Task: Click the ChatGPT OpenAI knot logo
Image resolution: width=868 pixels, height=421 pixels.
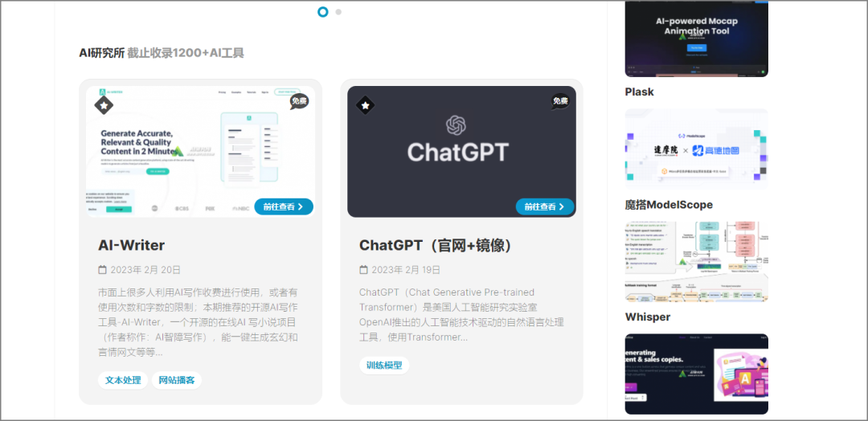Action: click(x=457, y=125)
